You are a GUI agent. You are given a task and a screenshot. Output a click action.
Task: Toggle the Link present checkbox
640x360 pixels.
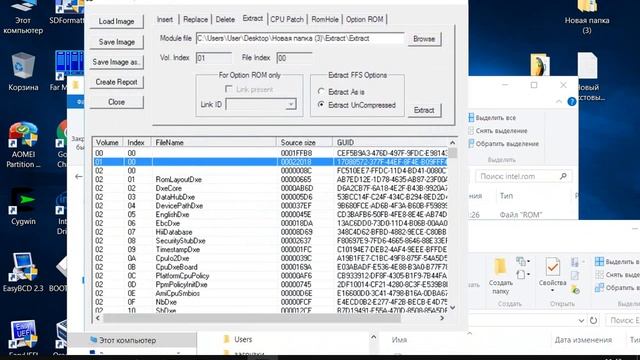tap(229, 89)
